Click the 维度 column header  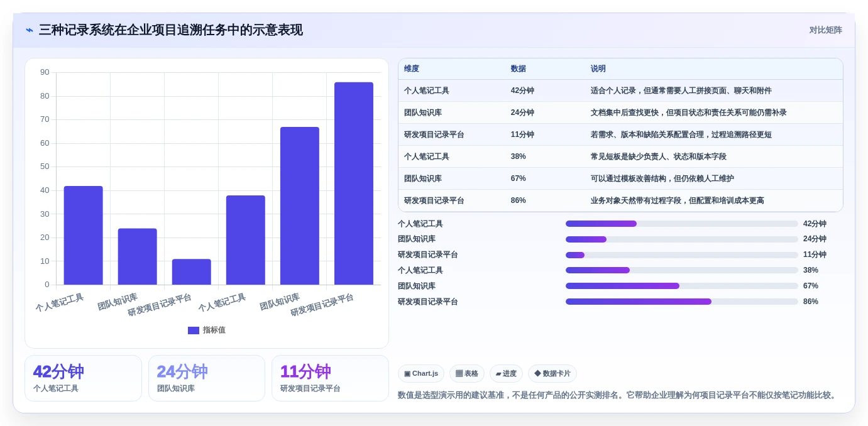click(x=412, y=69)
